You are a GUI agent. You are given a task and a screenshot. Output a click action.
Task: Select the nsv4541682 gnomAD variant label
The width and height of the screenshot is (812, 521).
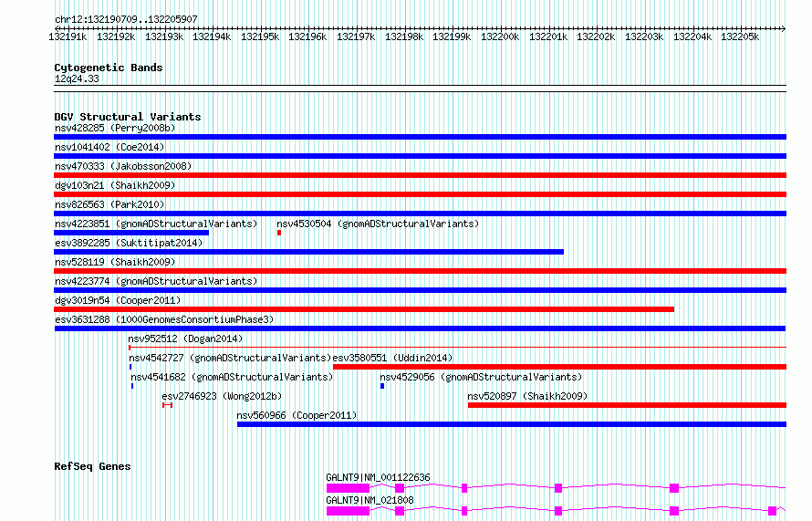coord(232,377)
